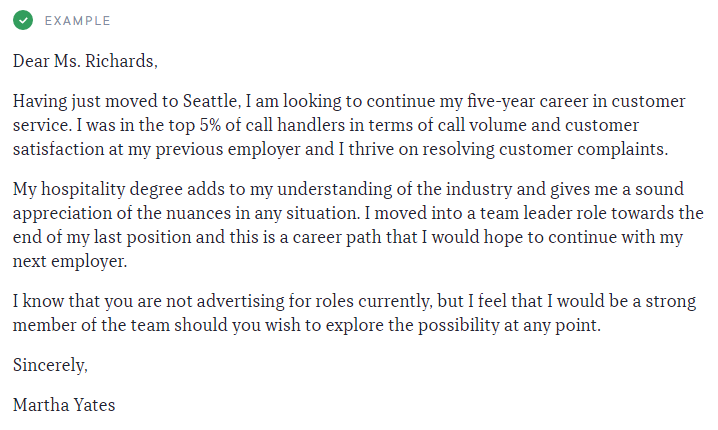718x430 pixels.
Task: Click the "Sincerely," closing
Action: 50,364
